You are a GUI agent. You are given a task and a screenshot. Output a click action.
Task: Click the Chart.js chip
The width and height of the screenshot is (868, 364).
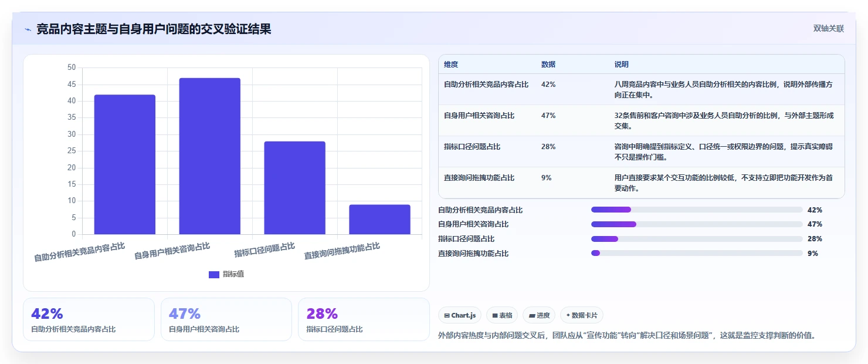(460, 315)
